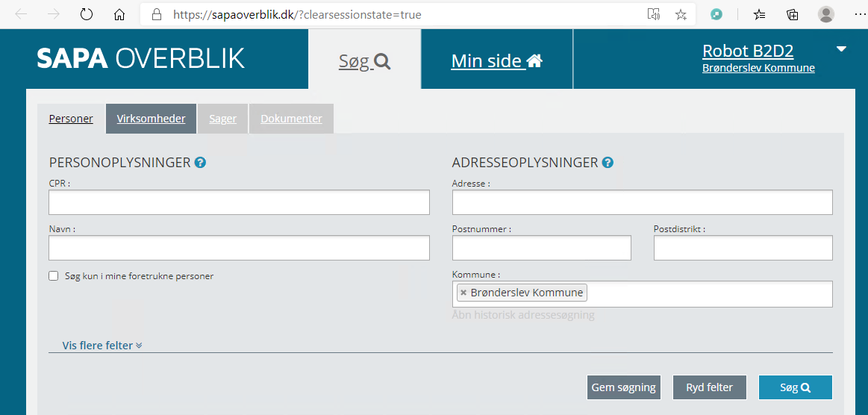Viewport: 868px width, 415px height.
Task: Focus the Postdistrikt input field
Action: [743, 248]
